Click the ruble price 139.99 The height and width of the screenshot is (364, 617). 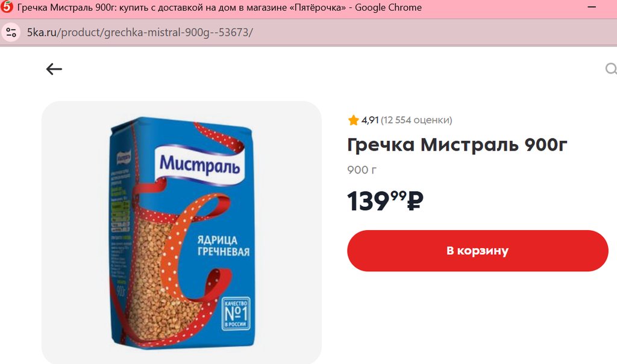coord(385,201)
